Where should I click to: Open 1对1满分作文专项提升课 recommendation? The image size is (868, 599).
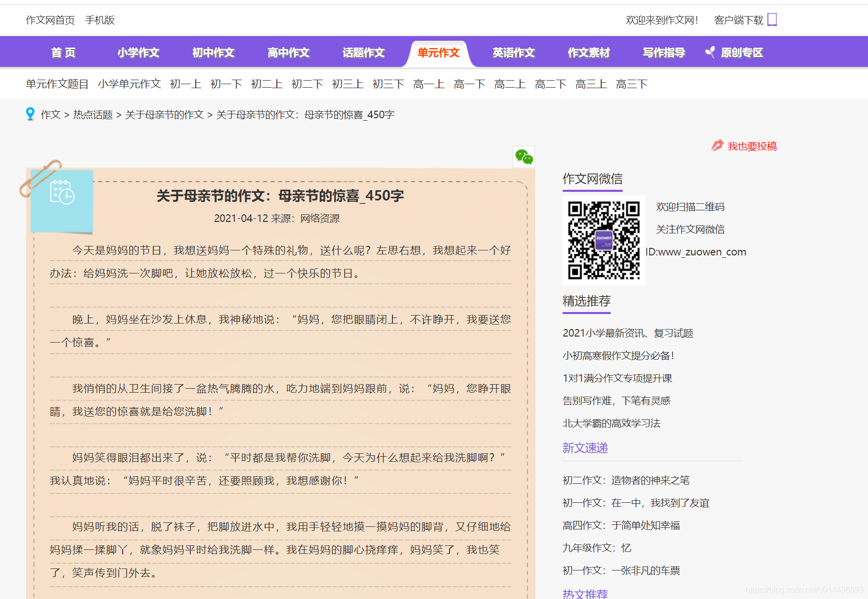click(617, 378)
